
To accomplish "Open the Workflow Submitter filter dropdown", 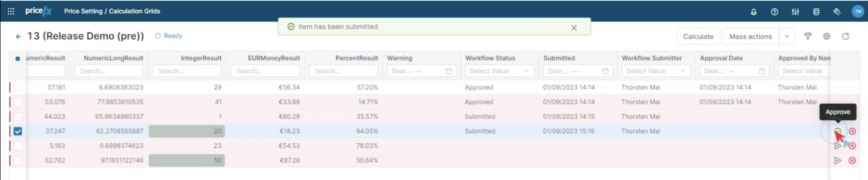I will pyautogui.click(x=655, y=71).
